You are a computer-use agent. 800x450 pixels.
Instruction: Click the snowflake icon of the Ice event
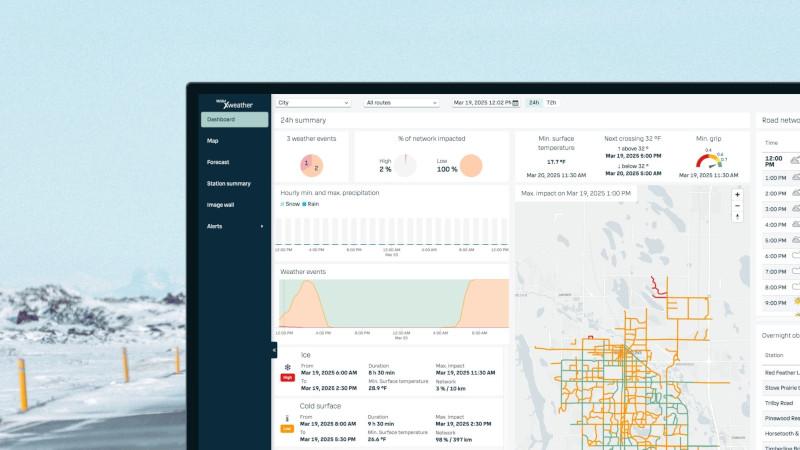click(x=287, y=367)
